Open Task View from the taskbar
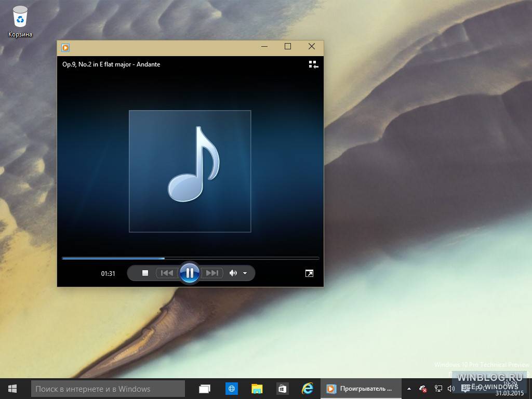 [205, 389]
